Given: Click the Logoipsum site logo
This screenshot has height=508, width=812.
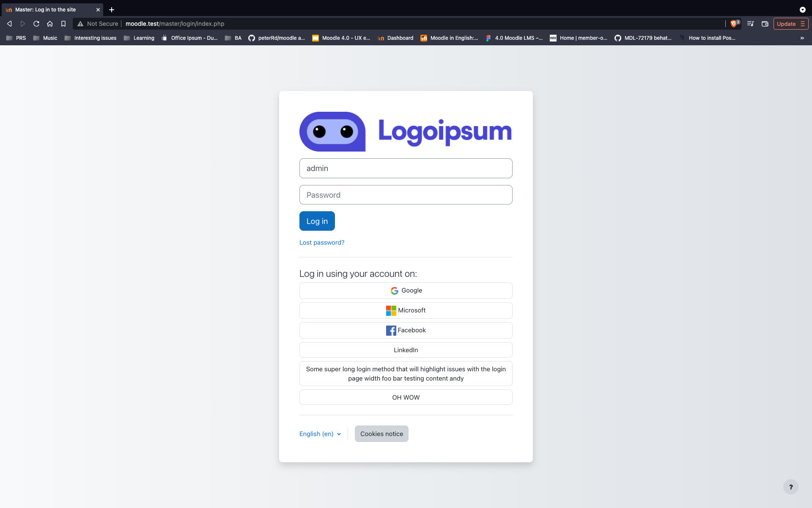Looking at the screenshot, I should [x=406, y=131].
